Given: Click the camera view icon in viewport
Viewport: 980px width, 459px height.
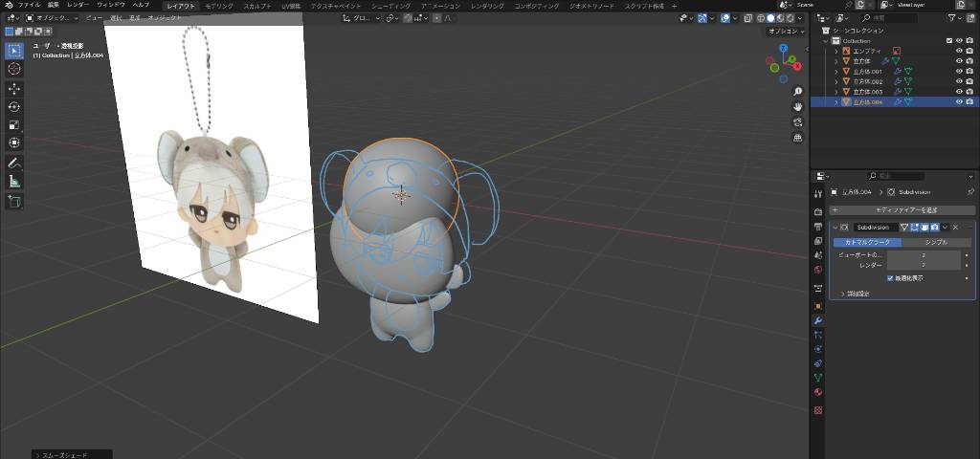Looking at the screenshot, I should click(x=798, y=121).
